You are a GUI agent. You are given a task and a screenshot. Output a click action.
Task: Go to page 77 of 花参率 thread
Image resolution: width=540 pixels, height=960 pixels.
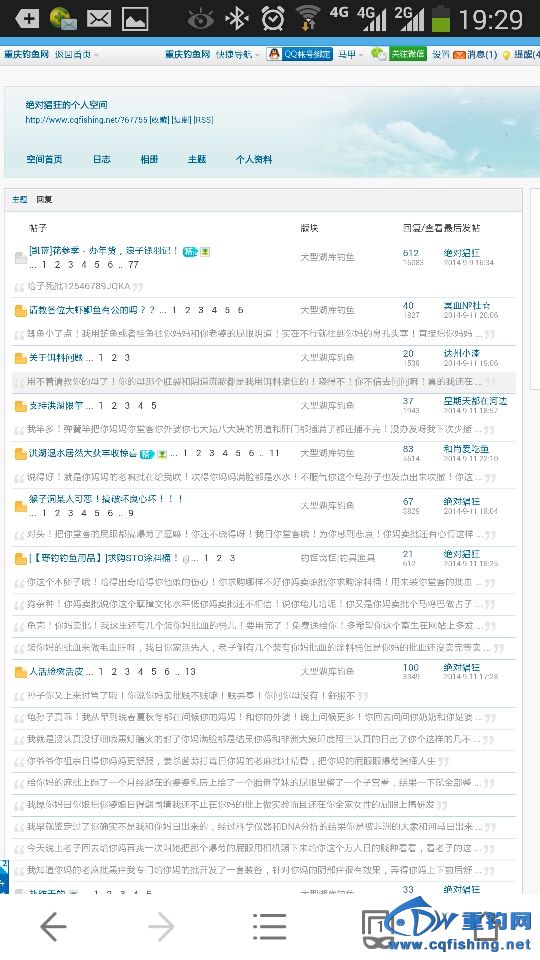pos(133,264)
